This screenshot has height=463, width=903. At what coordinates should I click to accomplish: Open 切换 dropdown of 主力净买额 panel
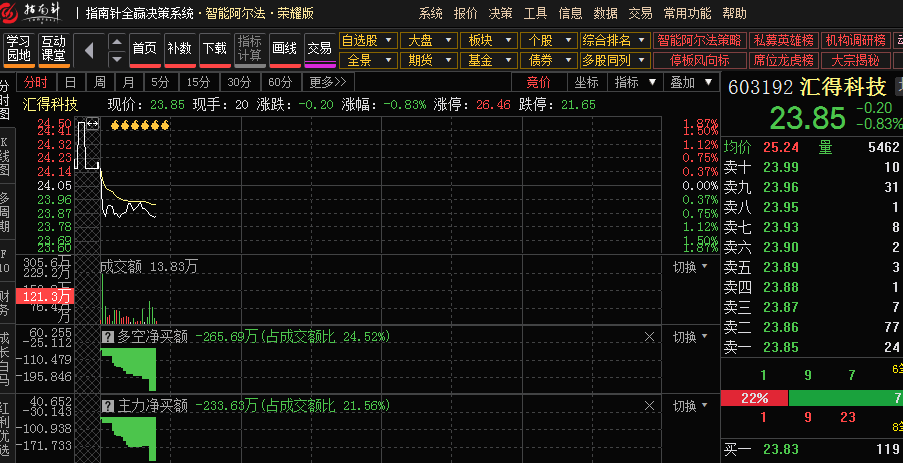point(690,406)
